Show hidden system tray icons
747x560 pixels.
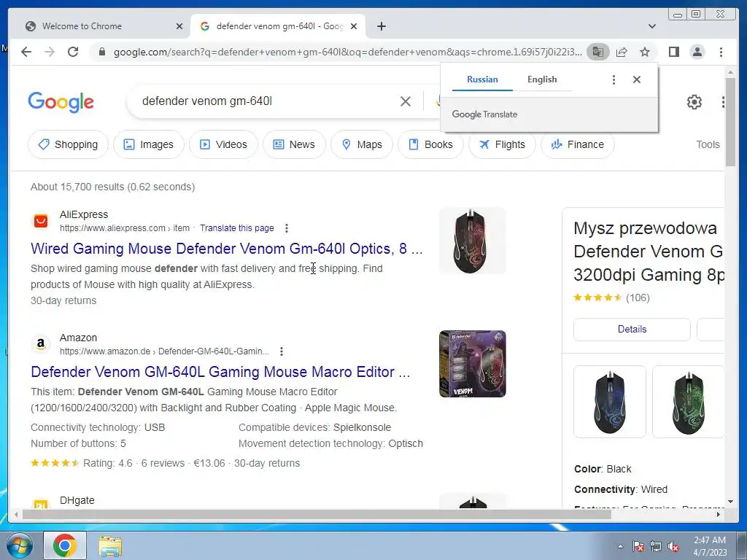620,546
